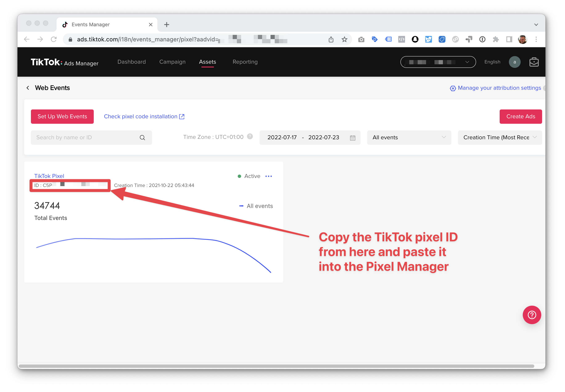Open the date range picker

point(310,138)
